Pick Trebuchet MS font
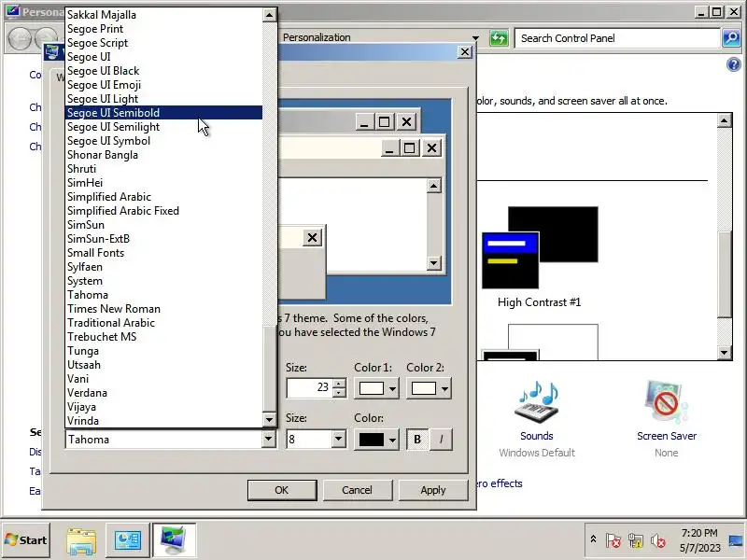This screenshot has height=560, width=747. tap(163, 337)
